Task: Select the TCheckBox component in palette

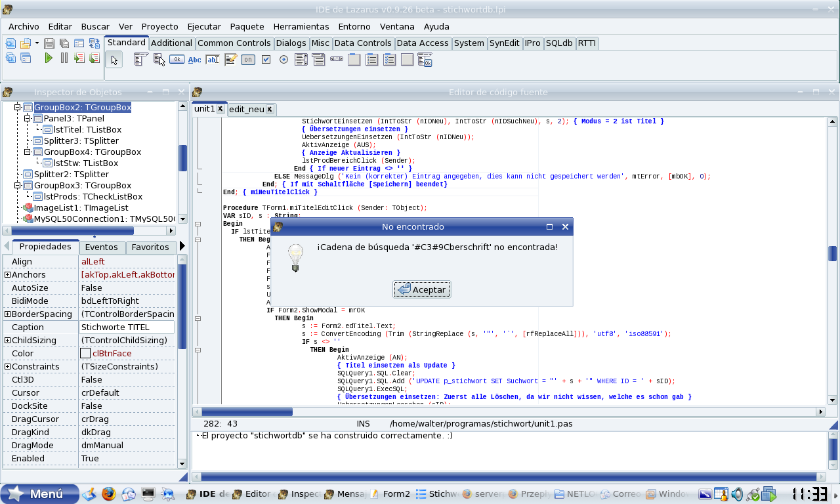Action: coord(266,60)
